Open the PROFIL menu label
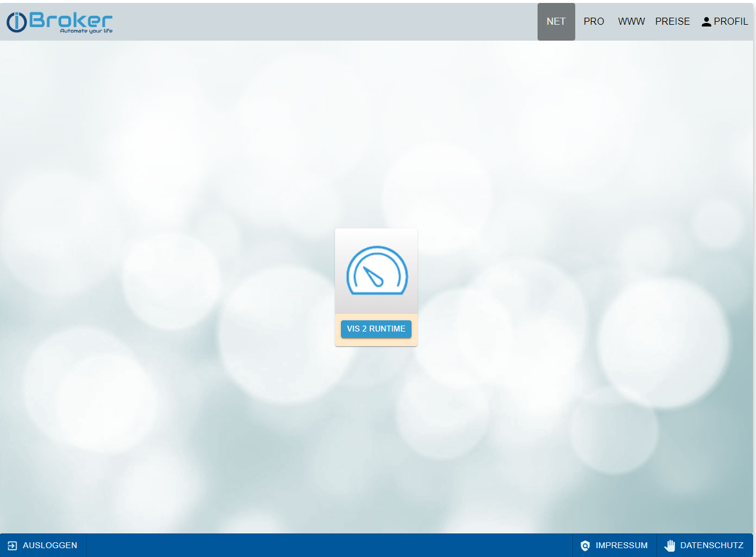 (x=731, y=22)
